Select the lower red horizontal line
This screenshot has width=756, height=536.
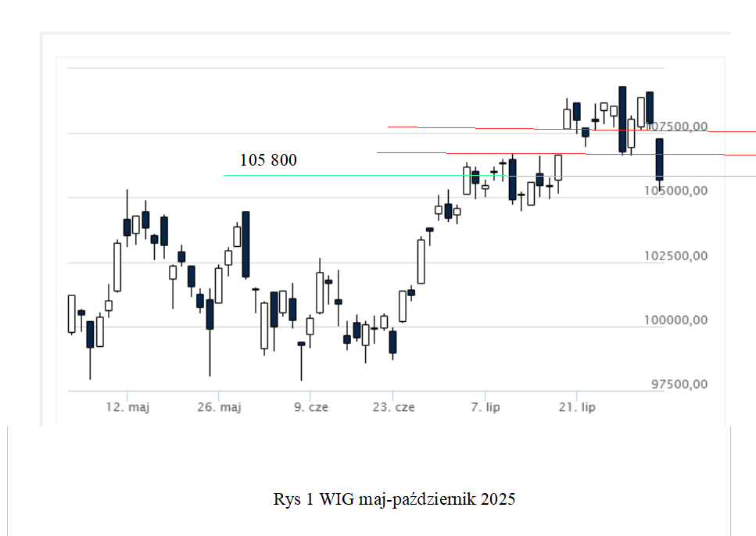coord(469,153)
